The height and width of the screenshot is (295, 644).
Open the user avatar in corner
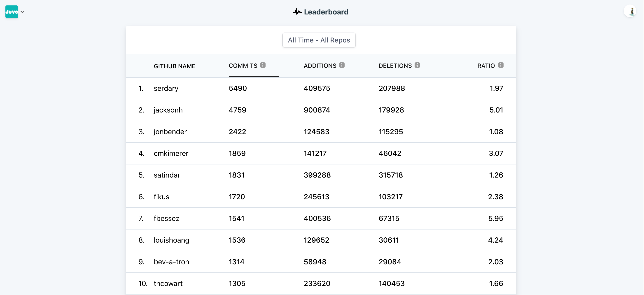pyautogui.click(x=630, y=11)
